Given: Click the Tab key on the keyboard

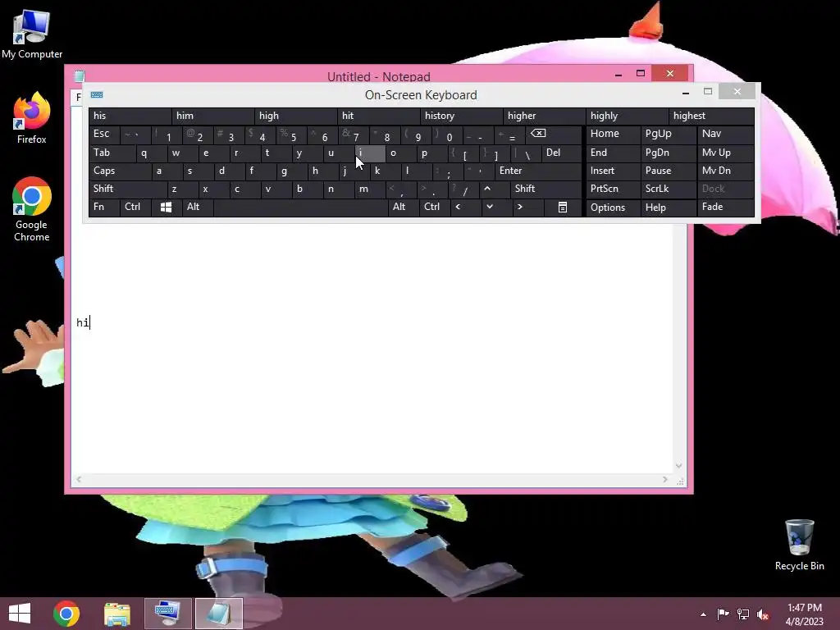Looking at the screenshot, I should (x=112, y=153).
